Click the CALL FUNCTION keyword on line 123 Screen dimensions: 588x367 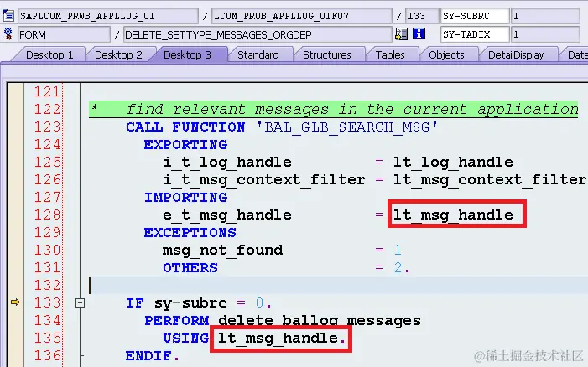[x=185, y=127]
